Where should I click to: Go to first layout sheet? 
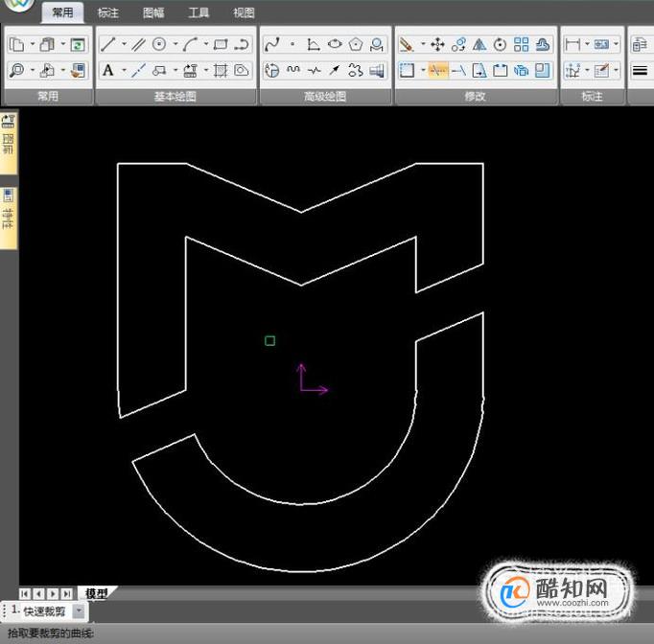point(25,593)
